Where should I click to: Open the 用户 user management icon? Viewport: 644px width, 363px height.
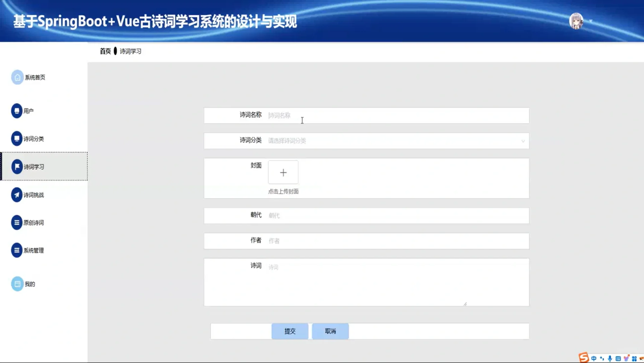point(17,111)
